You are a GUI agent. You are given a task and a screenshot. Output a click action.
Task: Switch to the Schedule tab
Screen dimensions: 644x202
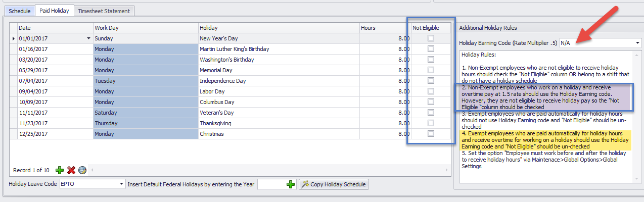coord(19,11)
